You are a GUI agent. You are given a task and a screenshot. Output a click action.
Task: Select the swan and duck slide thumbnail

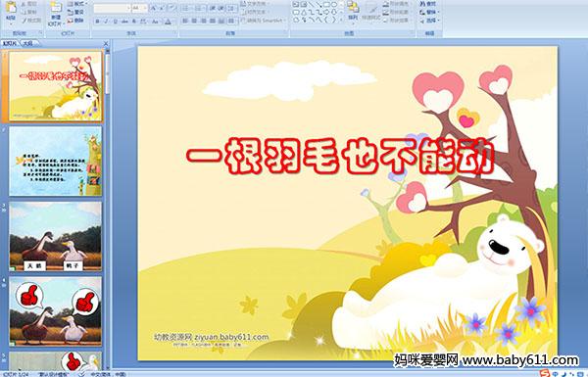(x=55, y=236)
